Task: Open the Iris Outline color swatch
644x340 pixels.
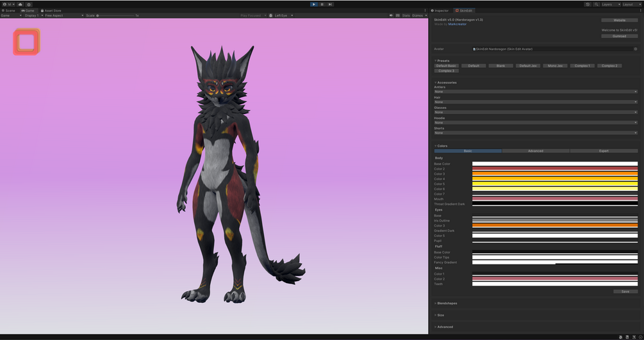Action: pyautogui.click(x=555, y=220)
